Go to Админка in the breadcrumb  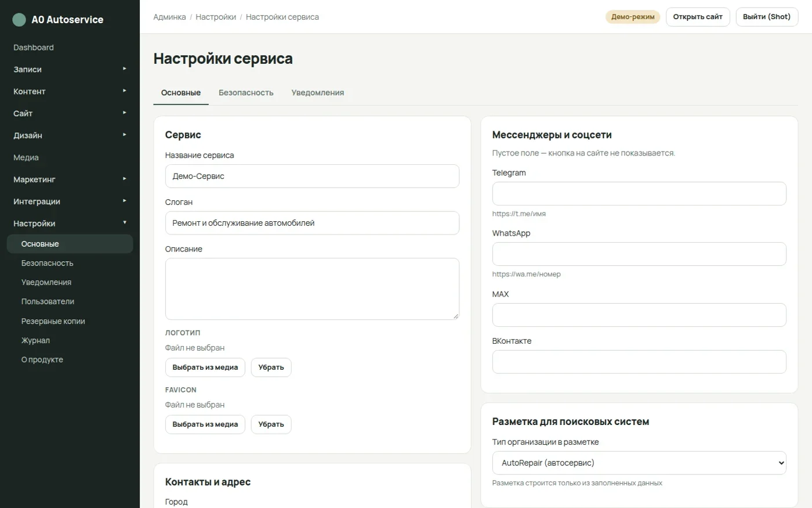(x=170, y=17)
